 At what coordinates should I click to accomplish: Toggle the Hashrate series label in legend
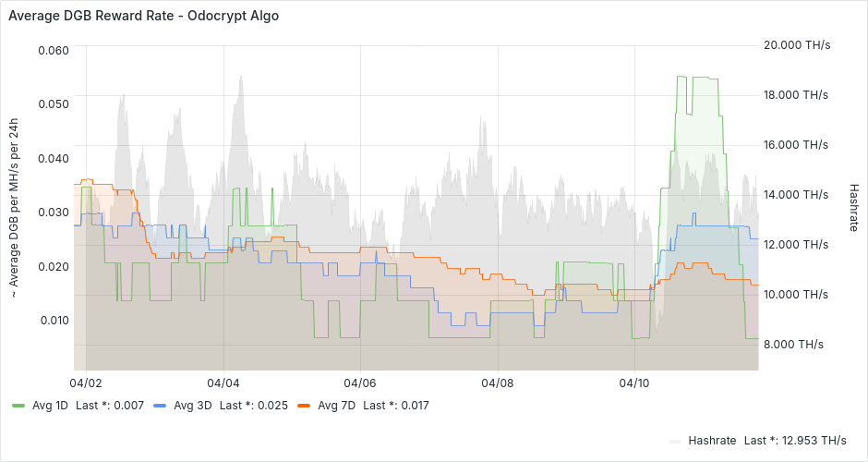pos(712,440)
